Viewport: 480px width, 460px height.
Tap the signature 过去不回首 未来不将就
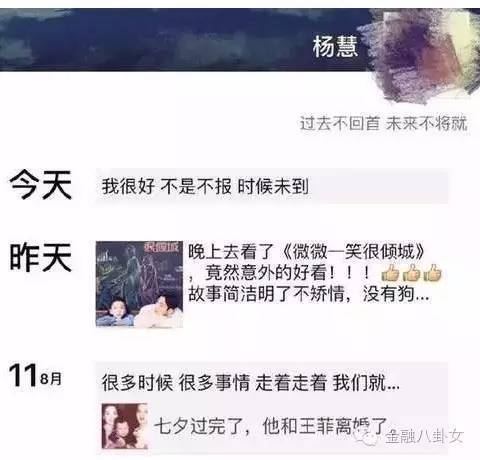384,123
